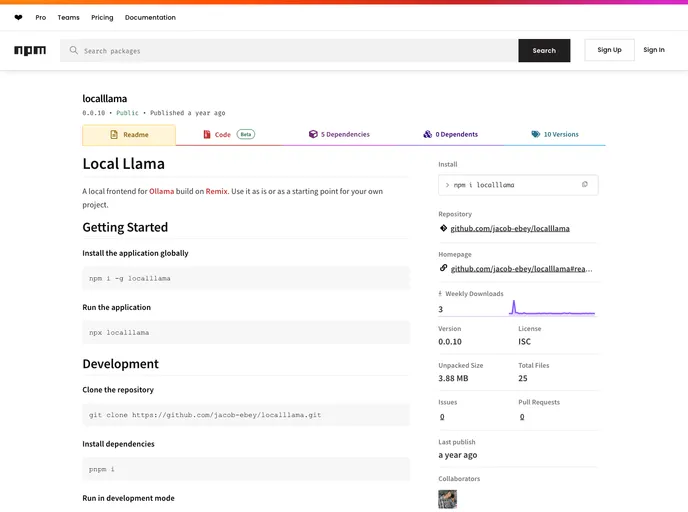Image resolution: width=688 pixels, height=512 pixels.
Task: Click the 'Run the application' text
Action: [116, 307]
